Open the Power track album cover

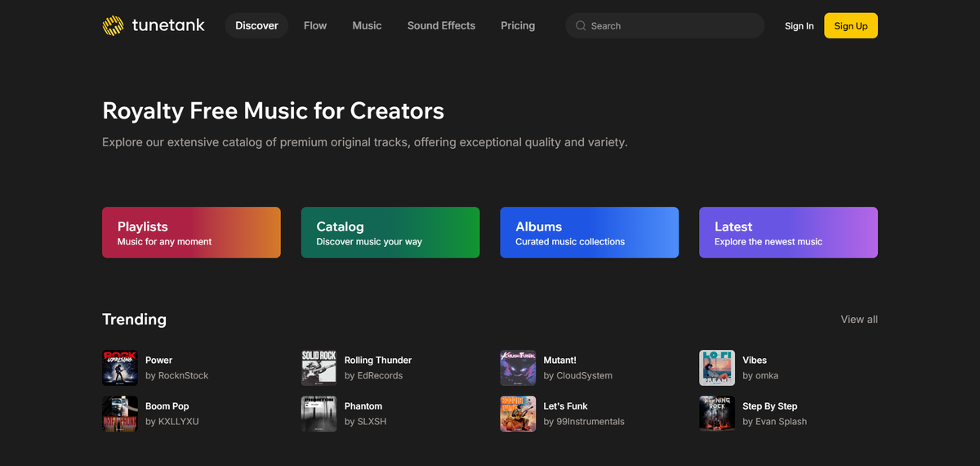tap(119, 368)
